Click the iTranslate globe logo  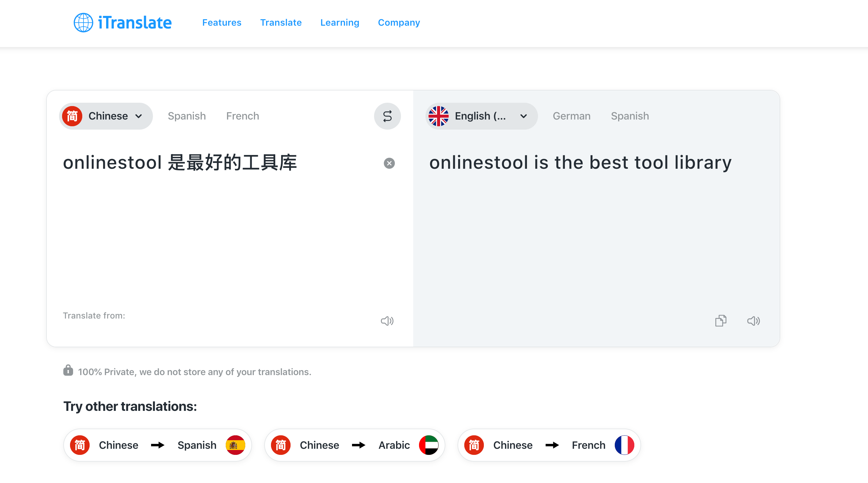[x=83, y=23]
